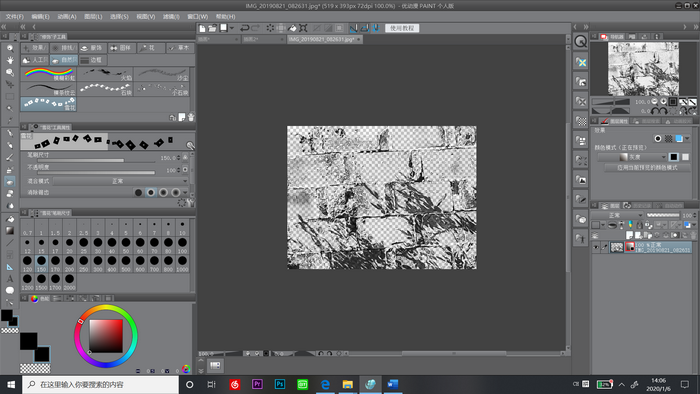Viewport: 700px width, 394px height.
Task: Open the blending mode 正常 dropdown in tool properties
Action: click(121, 181)
